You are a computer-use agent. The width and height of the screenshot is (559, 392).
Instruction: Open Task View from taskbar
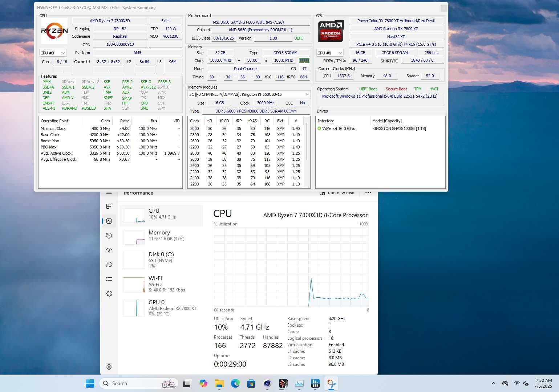click(x=187, y=383)
